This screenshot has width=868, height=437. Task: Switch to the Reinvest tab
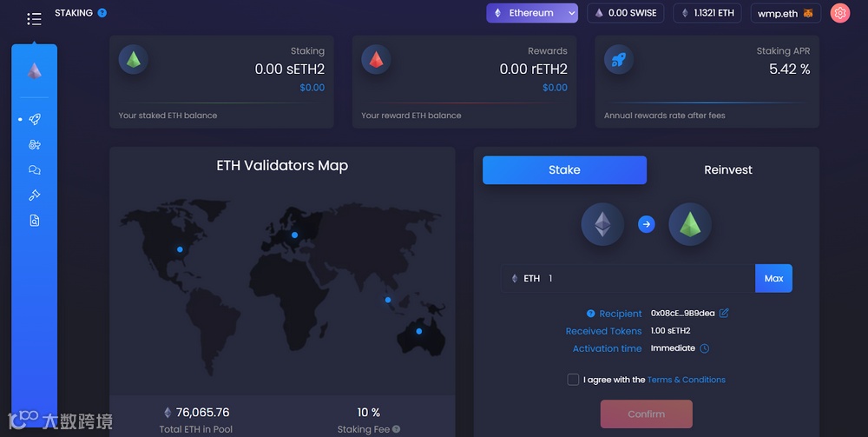(x=728, y=170)
